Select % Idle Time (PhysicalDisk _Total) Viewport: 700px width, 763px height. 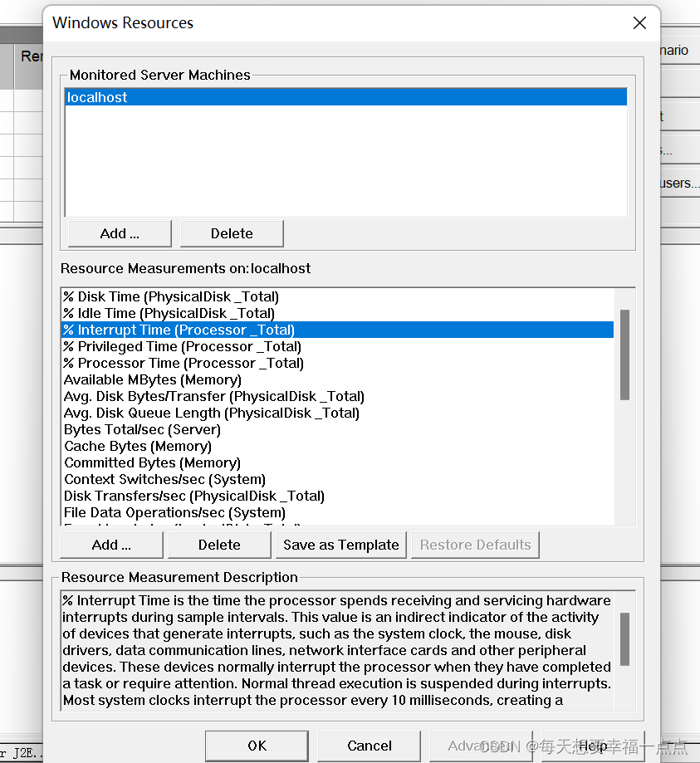point(338,313)
